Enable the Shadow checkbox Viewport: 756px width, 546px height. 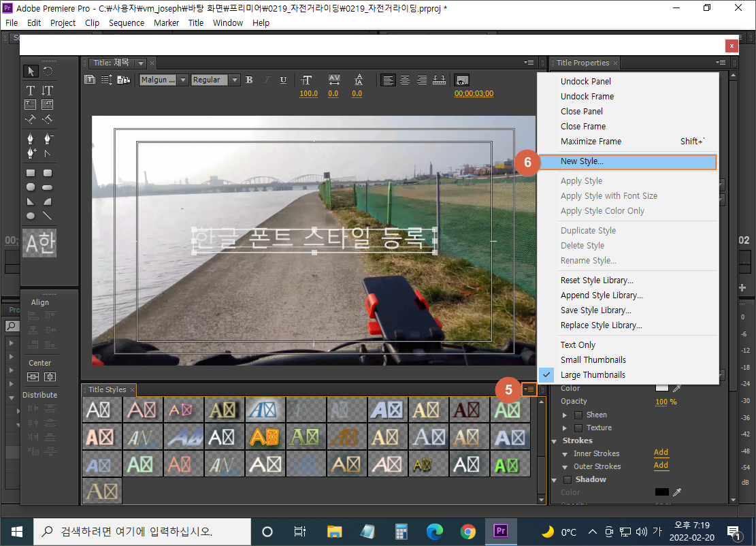(x=568, y=479)
